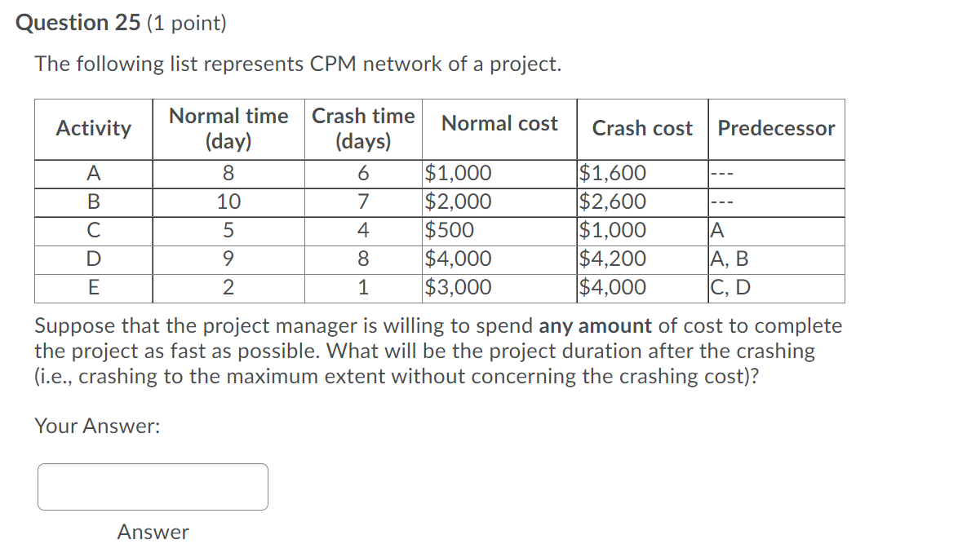Screen dimensions: 980x544
Task: Select the Activity column header
Action: coord(92,128)
